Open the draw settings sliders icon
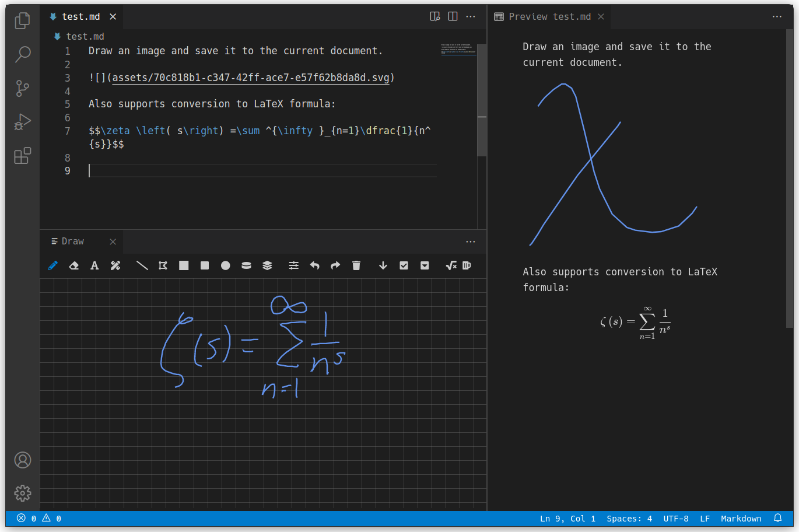Screen dimensions: 799x532 (x=294, y=265)
